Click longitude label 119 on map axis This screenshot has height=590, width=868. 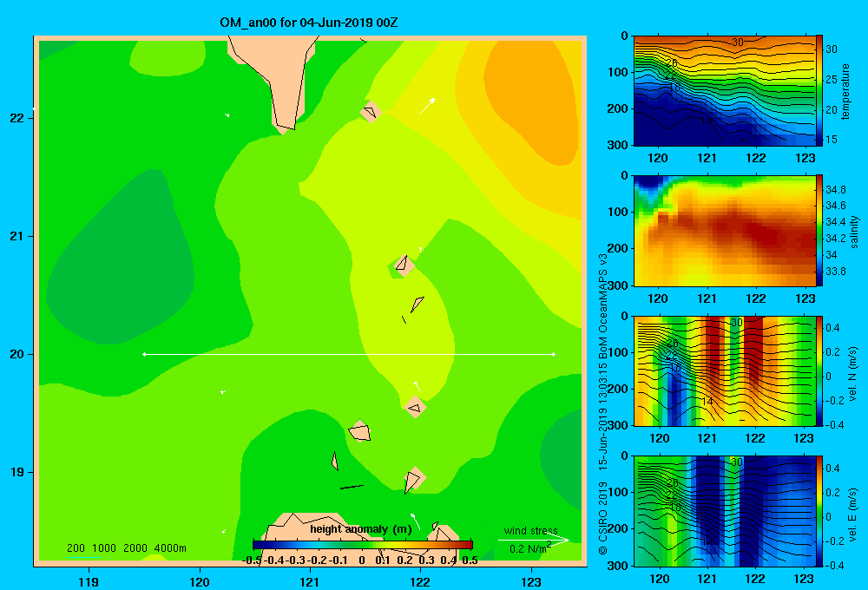(x=89, y=582)
